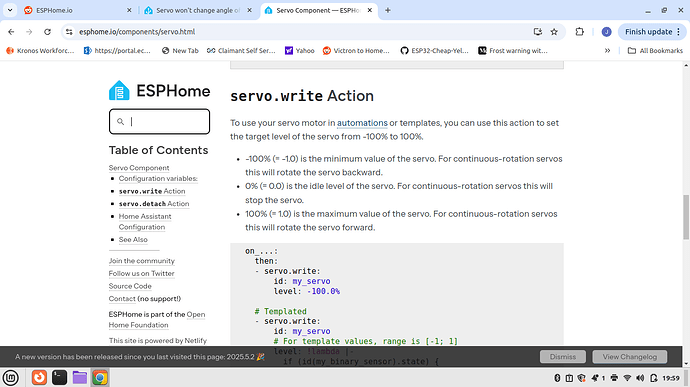Open the New Tab bookmark
Viewport: 690px width, 387px height.
point(180,51)
